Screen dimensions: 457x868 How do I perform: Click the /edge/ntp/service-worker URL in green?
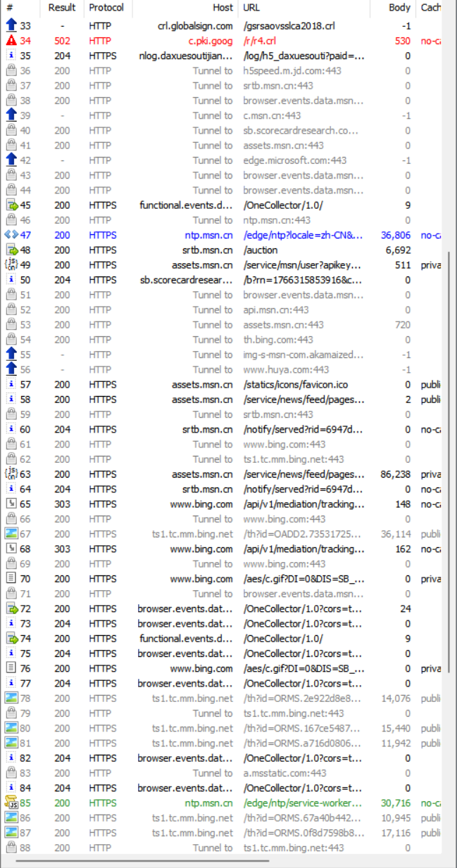tap(303, 803)
